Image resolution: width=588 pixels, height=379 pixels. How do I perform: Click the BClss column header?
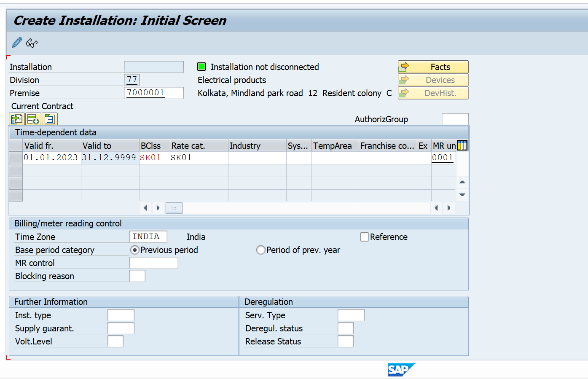click(155, 146)
